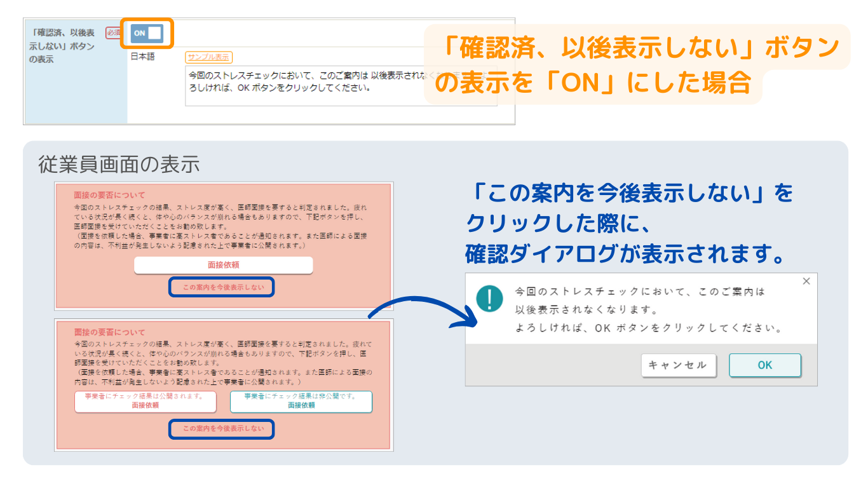Click 面接依頼 with 公開されます note

pos(146,402)
